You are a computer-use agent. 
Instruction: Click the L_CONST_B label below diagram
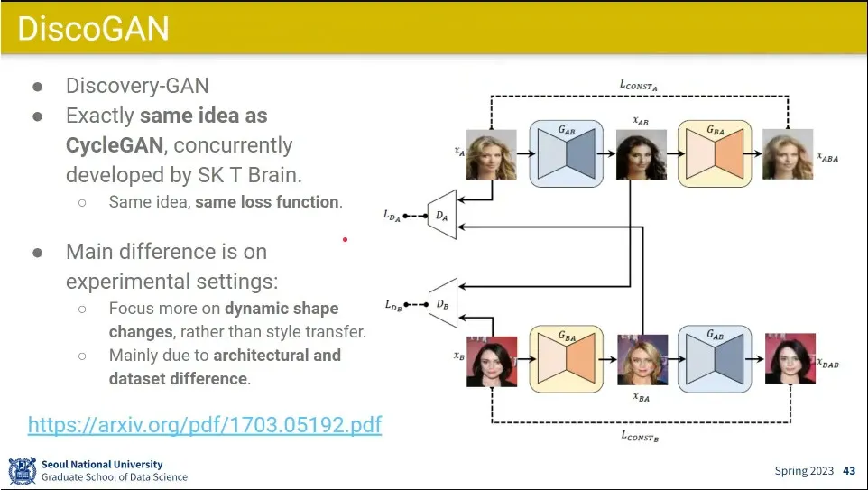tap(640, 436)
